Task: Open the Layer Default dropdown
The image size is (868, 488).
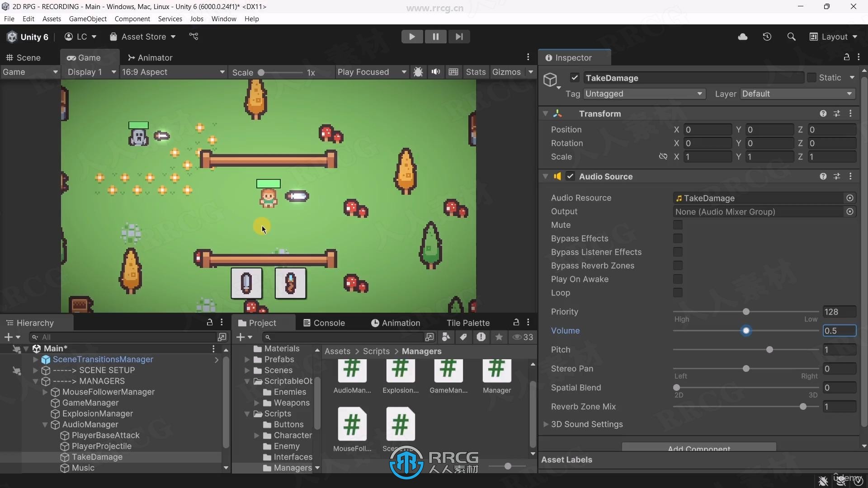Action: (x=798, y=94)
